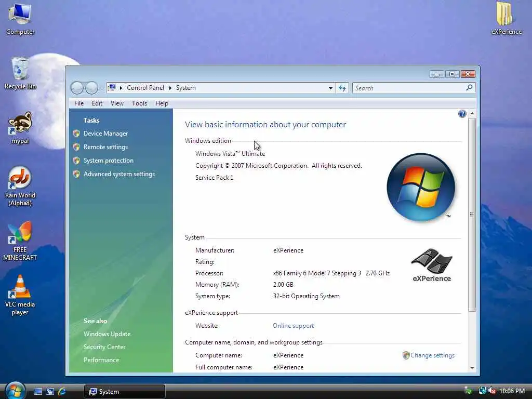
Task: Click Switch between windows quick launch icon
Action: pyautogui.click(x=50, y=392)
